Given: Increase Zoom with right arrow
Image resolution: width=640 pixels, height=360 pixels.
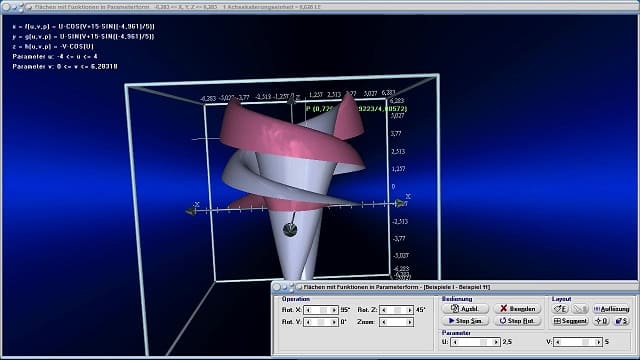Looking at the screenshot, I should [x=409, y=322].
